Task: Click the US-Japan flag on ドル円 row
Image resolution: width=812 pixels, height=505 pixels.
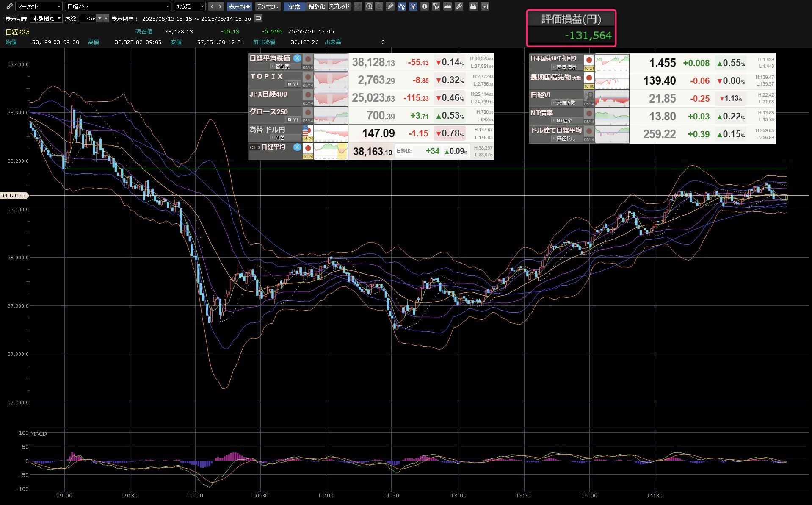Action: [308, 130]
